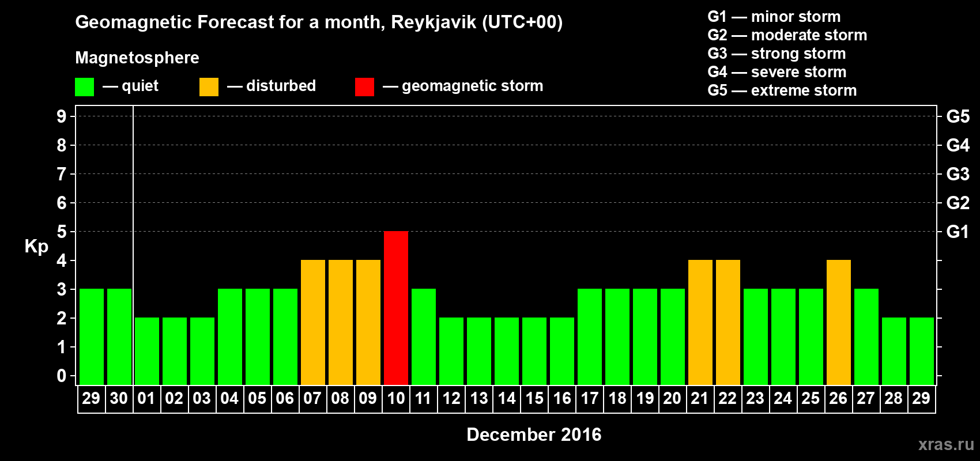Click the red geomagnetic storm legend swatch
This screenshot has height=461, width=980.
pyautogui.click(x=365, y=87)
